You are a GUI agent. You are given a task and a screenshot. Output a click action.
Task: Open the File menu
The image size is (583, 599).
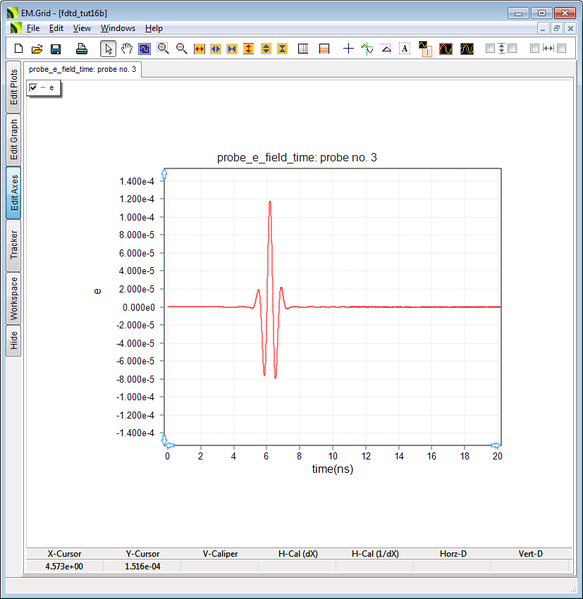33,28
